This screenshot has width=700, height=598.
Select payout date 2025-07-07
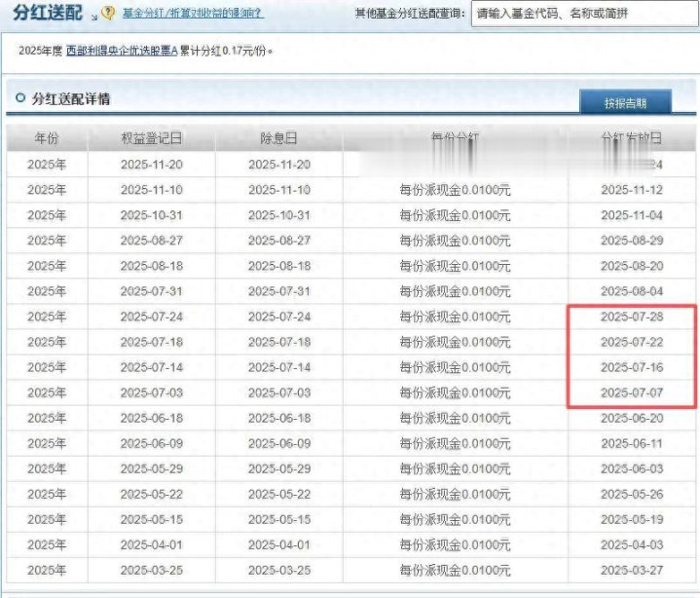[632, 393]
